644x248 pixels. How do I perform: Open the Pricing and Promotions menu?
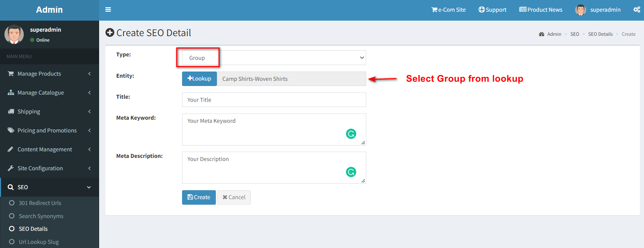click(50, 130)
